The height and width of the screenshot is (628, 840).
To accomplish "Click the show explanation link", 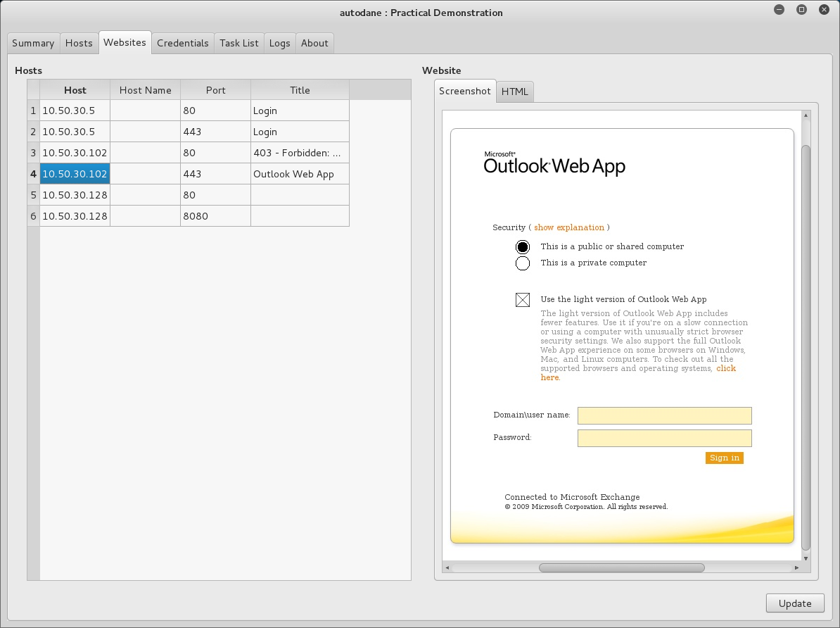I will [x=568, y=227].
